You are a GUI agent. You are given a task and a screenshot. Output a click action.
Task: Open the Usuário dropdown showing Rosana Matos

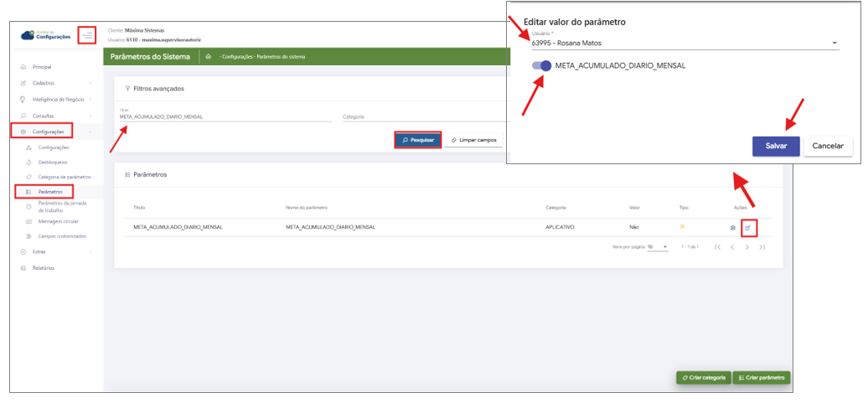(685, 44)
